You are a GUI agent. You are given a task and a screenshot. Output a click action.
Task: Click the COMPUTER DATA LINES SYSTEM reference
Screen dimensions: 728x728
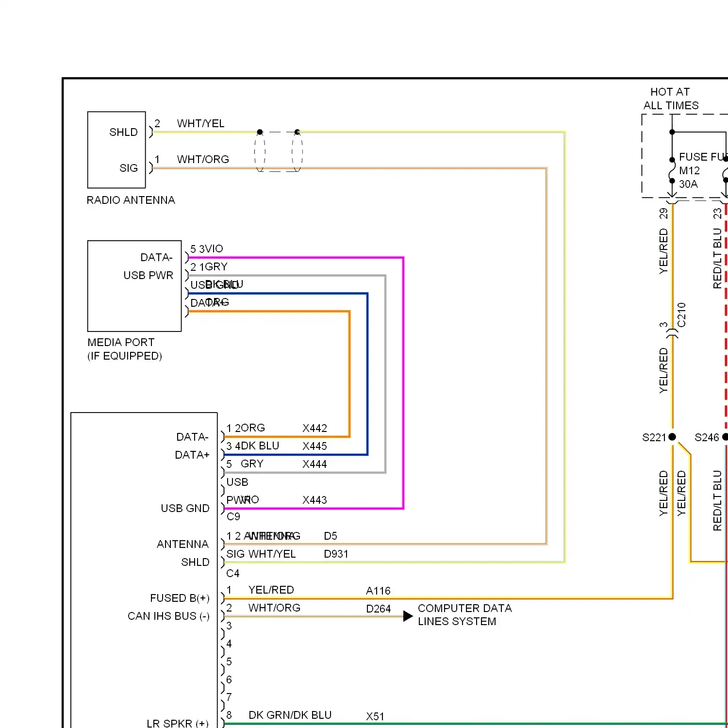tap(464, 614)
